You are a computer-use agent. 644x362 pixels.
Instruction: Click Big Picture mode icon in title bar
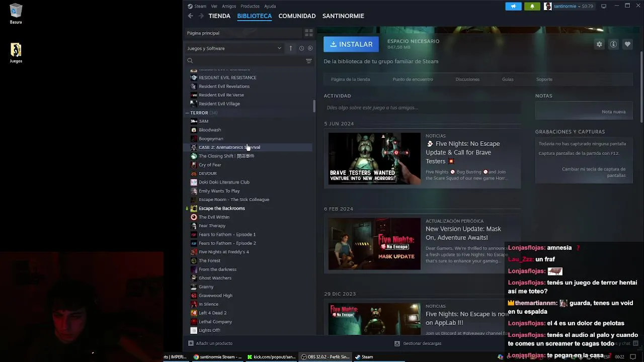(x=604, y=6)
